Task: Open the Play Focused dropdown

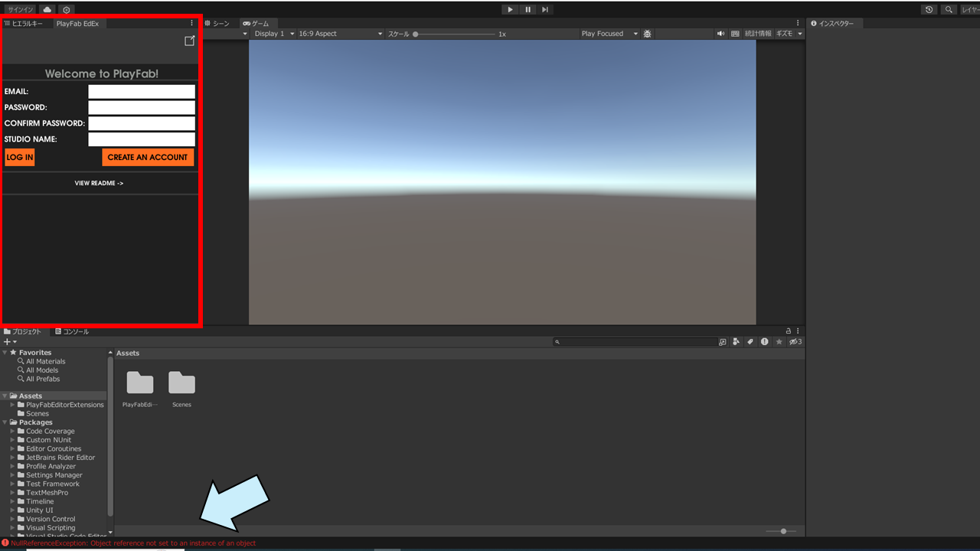Action: click(609, 33)
